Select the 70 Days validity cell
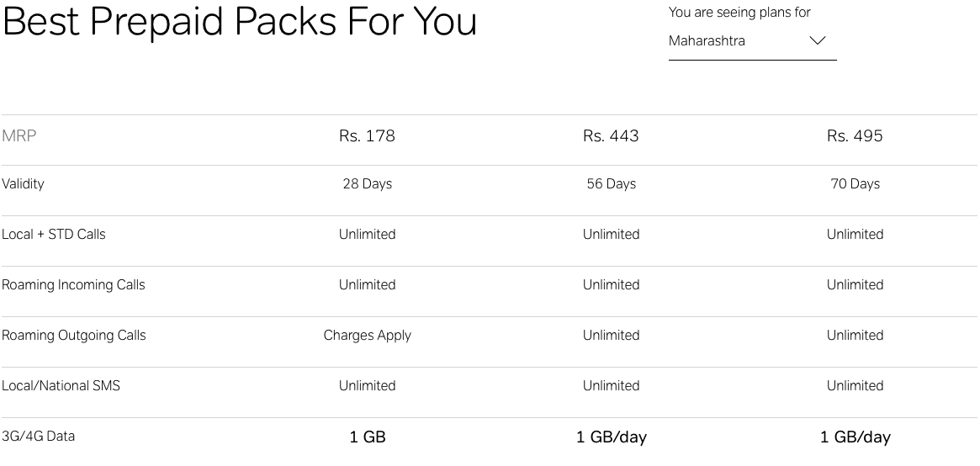 (855, 183)
